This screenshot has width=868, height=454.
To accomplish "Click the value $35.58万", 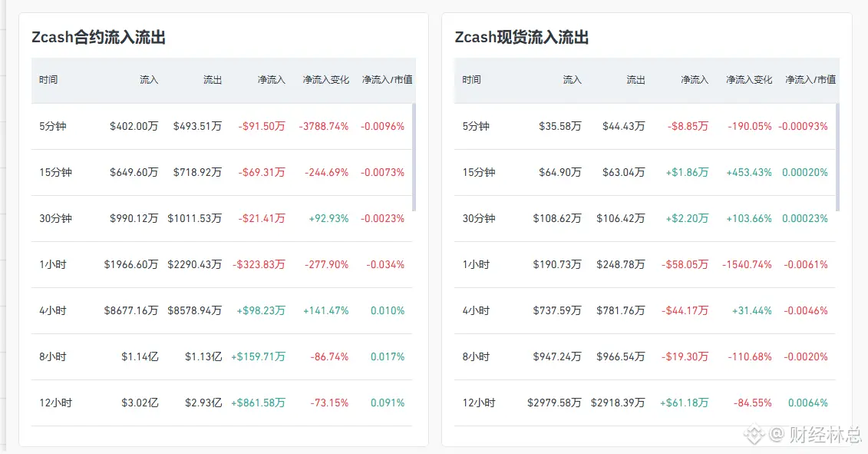I will click(x=560, y=127).
